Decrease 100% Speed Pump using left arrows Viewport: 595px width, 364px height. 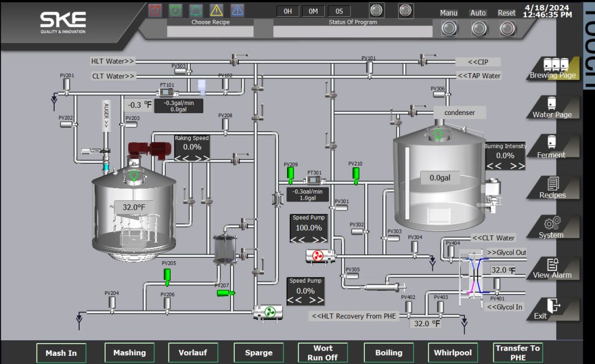click(x=300, y=239)
